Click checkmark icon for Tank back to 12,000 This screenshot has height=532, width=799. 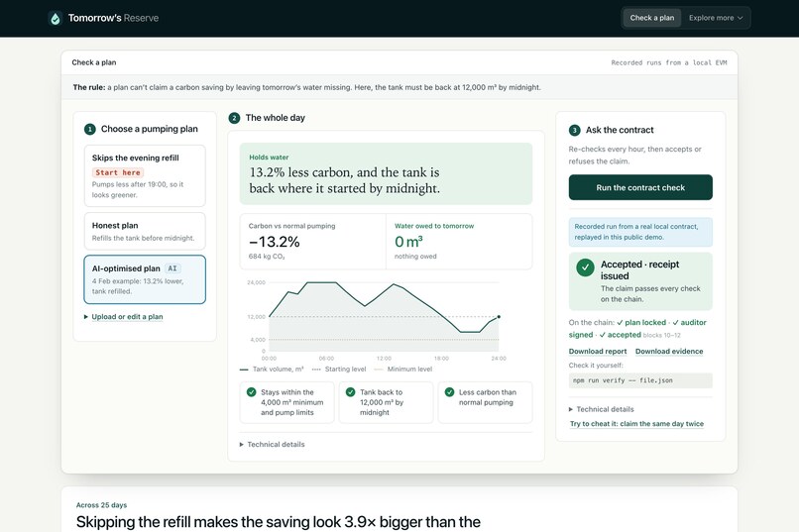(x=350, y=392)
